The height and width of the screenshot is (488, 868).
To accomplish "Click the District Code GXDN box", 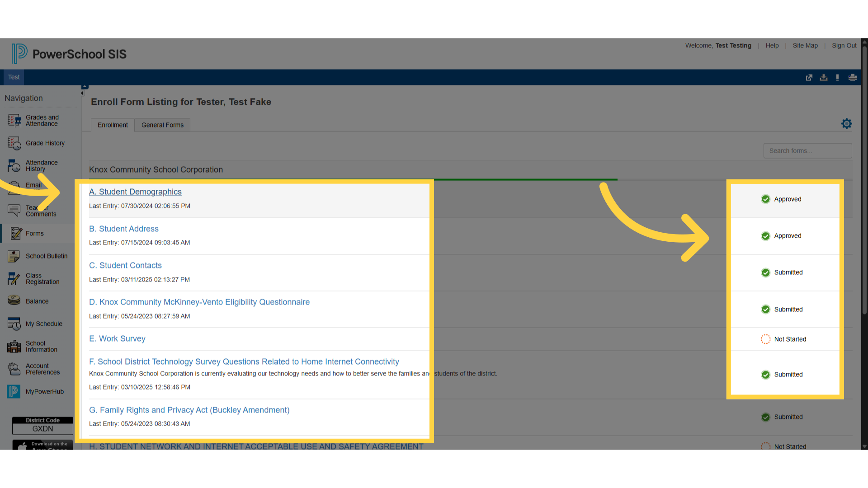I will [x=42, y=425].
